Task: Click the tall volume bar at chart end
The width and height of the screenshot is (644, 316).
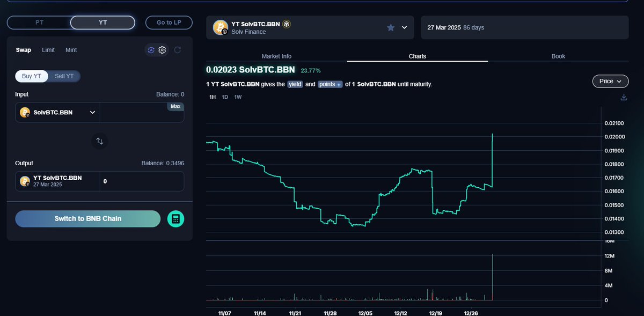Action: point(492,277)
